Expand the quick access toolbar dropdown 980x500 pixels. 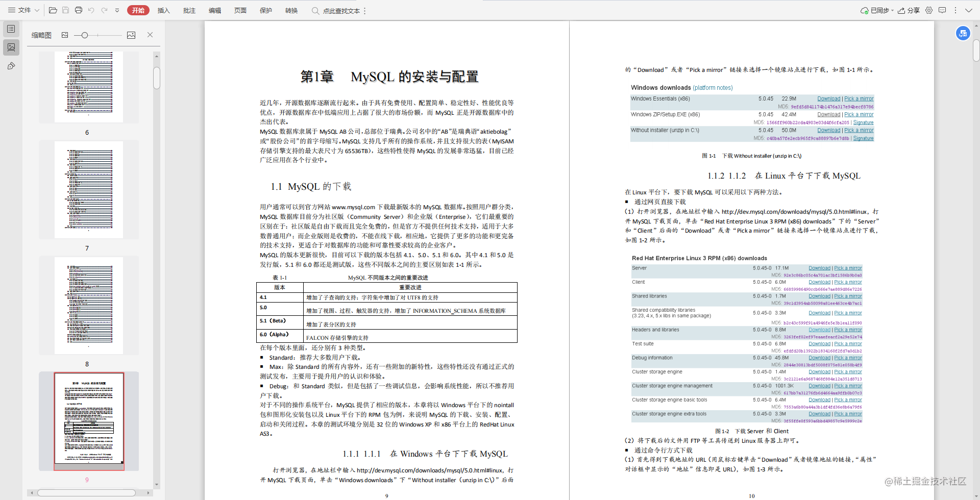(117, 10)
